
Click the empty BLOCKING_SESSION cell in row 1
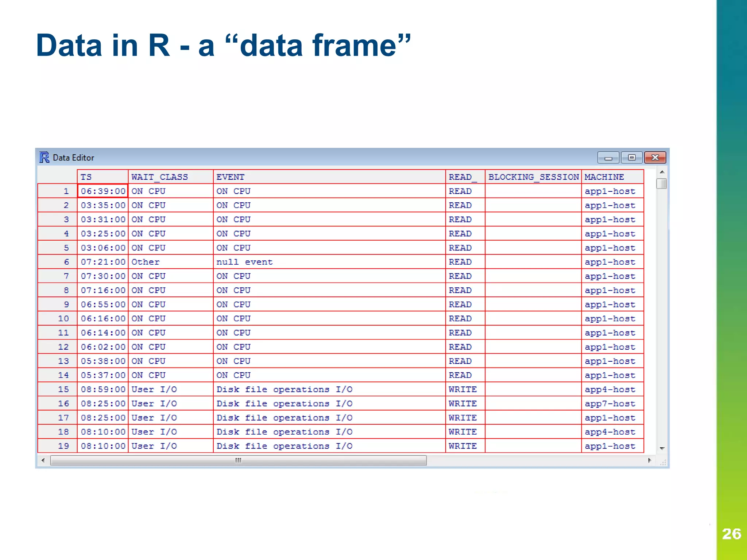(x=533, y=191)
